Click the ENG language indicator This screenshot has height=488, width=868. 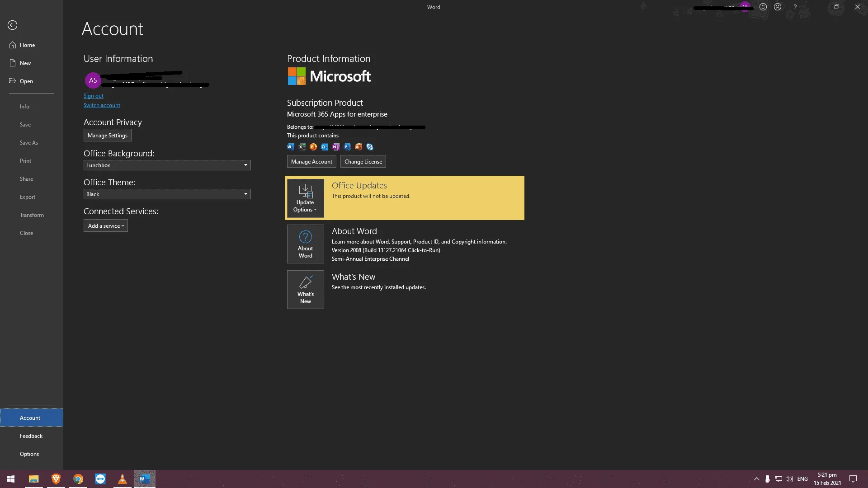pos(802,479)
